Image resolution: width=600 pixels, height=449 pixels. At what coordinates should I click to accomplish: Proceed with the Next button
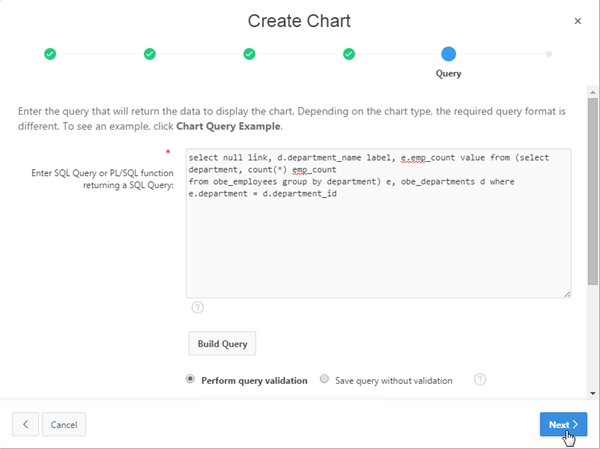(x=563, y=424)
